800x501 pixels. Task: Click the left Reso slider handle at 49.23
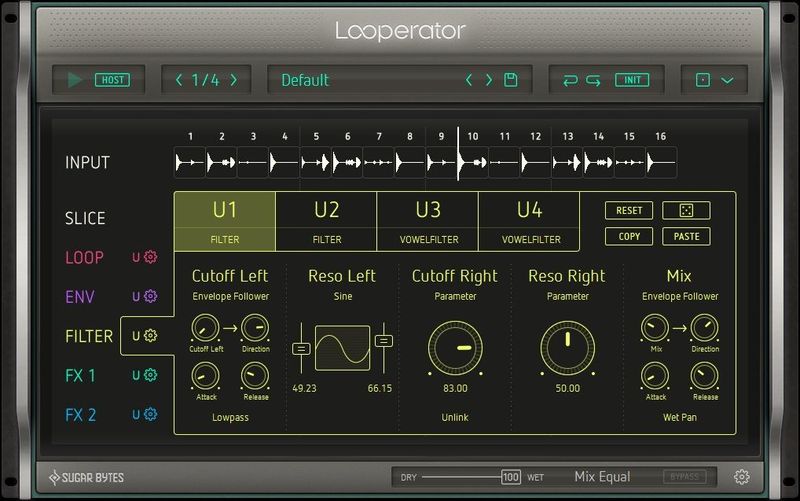pos(301,349)
